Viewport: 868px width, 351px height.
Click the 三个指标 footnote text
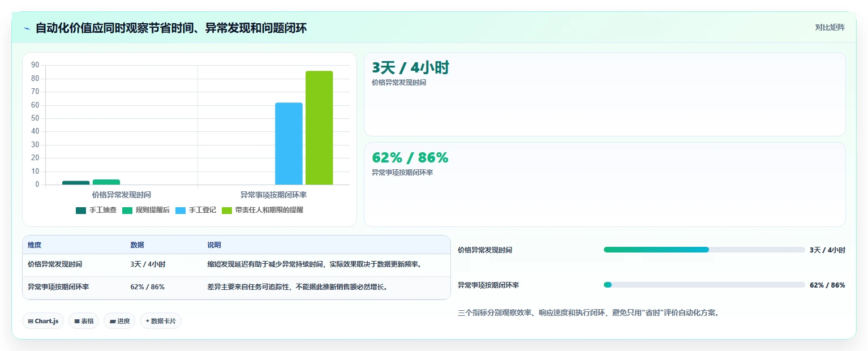tap(588, 313)
